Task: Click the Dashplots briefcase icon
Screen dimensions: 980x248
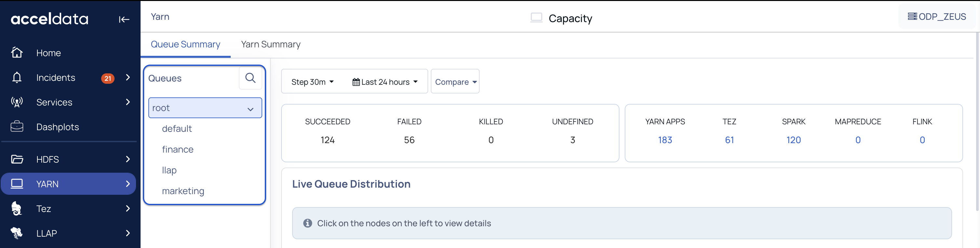Action: pos(17,127)
